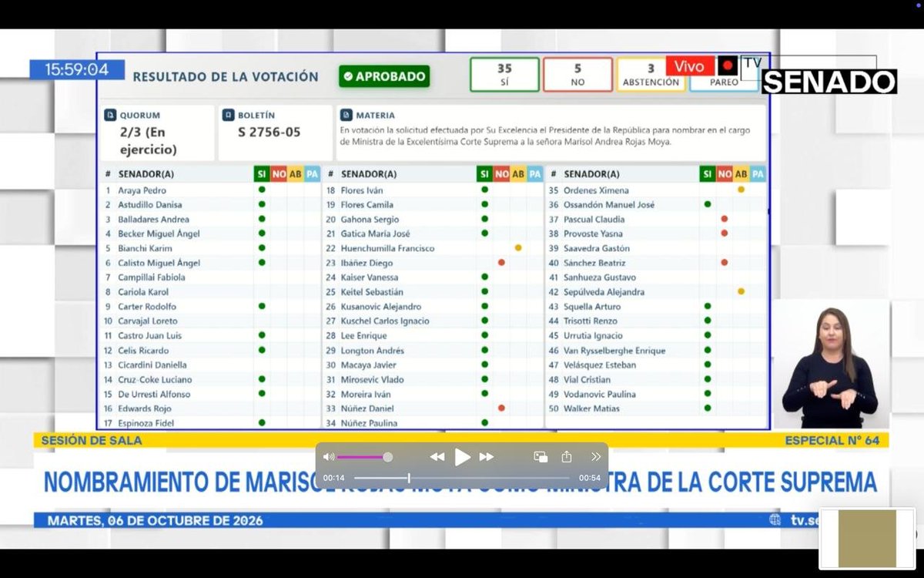Skip forward with the fast-forward button

(x=487, y=457)
